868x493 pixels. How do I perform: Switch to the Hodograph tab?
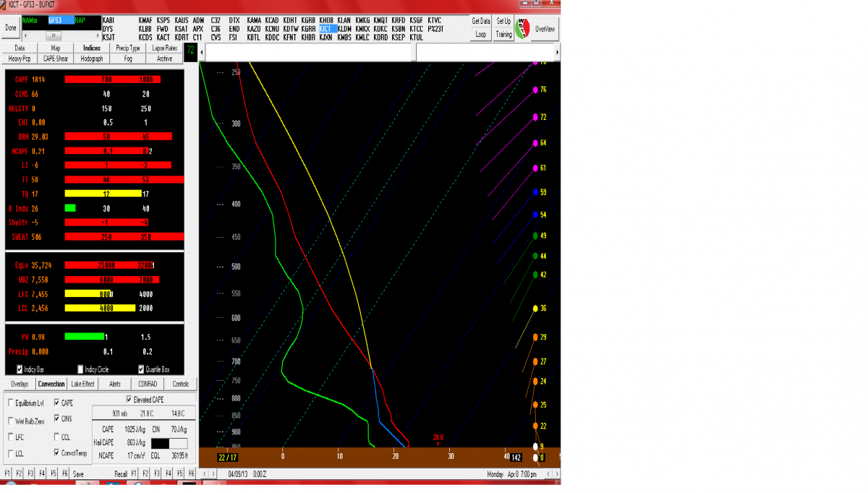[x=92, y=59]
